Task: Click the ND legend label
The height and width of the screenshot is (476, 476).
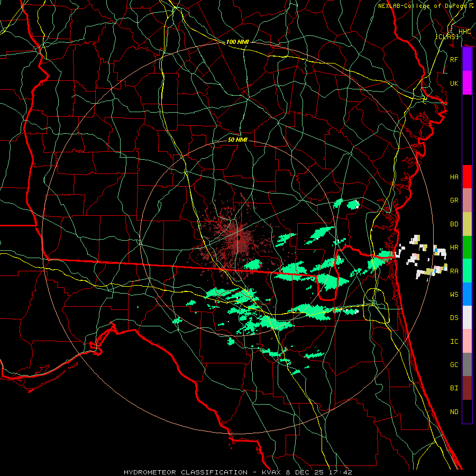Action: 454,412
